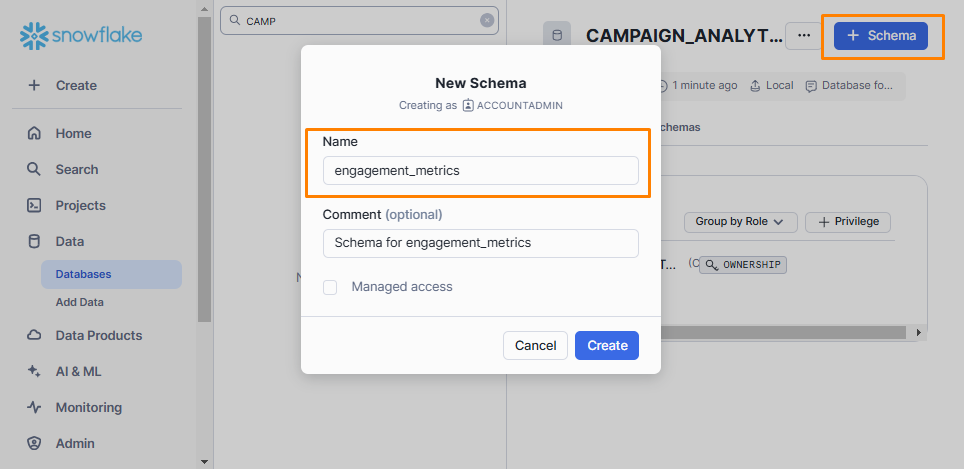The image size is (964, 469).
Task: Select Add Data in sidebar
Action: (80, 302)
